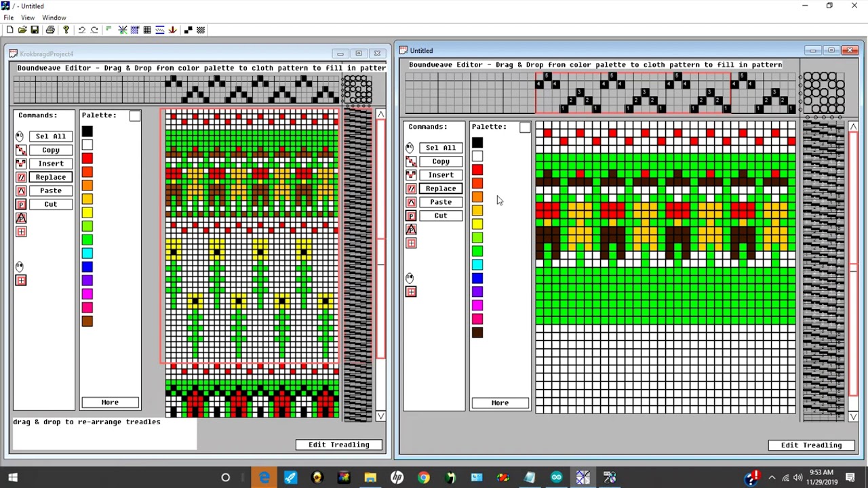Click the icon beside Paste in the Untitled window

pyautogui.click(x=411, y=202)
